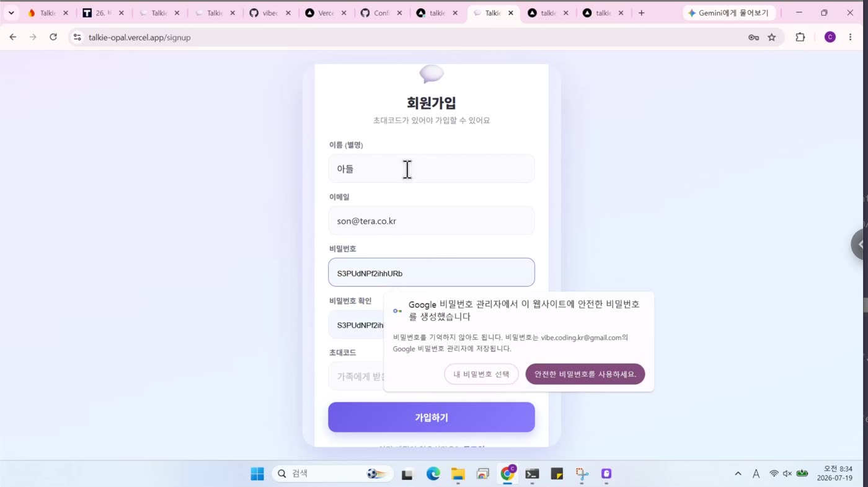Click the battery tray icon
868x487 pixels.
tap(802, 474)
